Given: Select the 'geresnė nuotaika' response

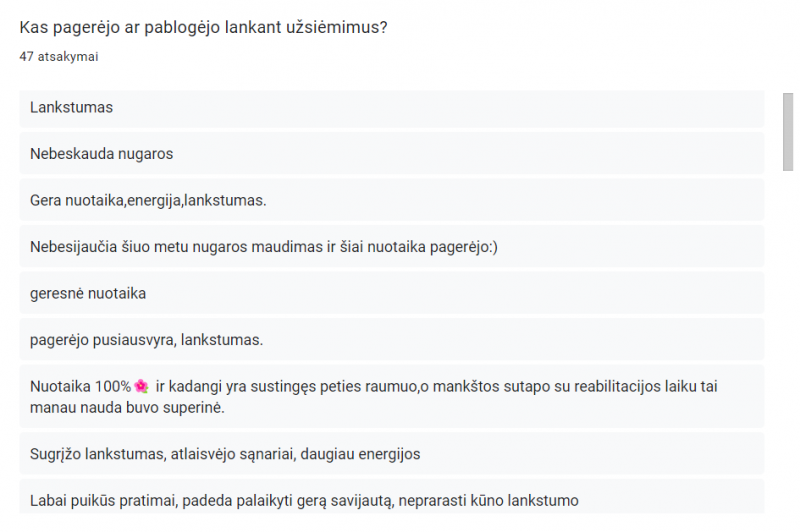Looking at the screenshot, I should pos(391,293).
